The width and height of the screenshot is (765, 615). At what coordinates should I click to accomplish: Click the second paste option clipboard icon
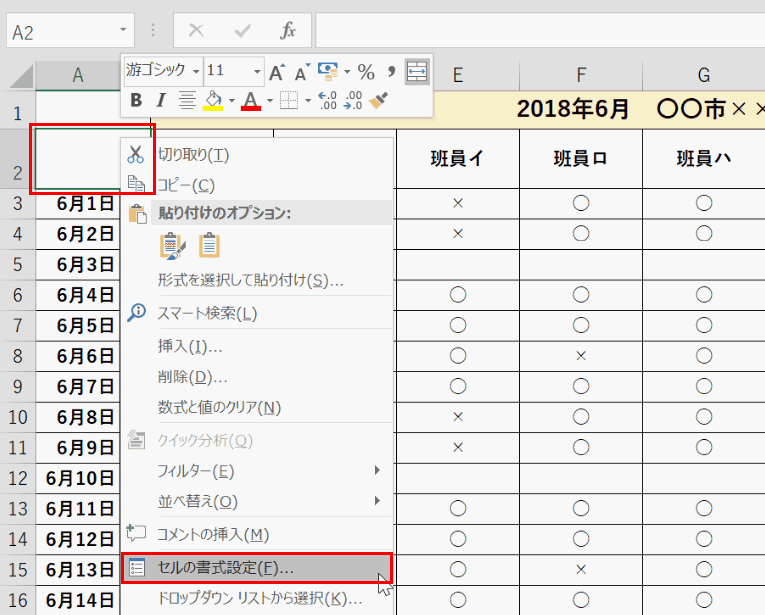click(x=209, y=245)
